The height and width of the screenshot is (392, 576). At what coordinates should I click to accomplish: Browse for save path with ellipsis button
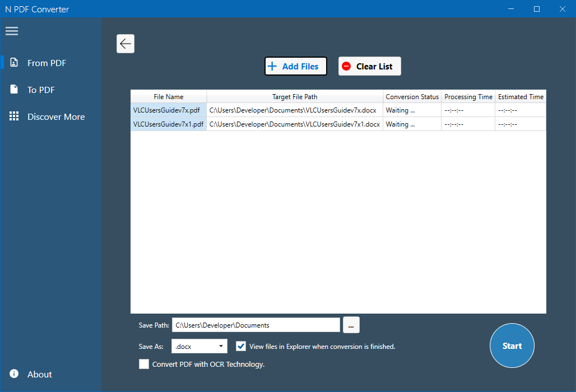(x=351, y=325)
